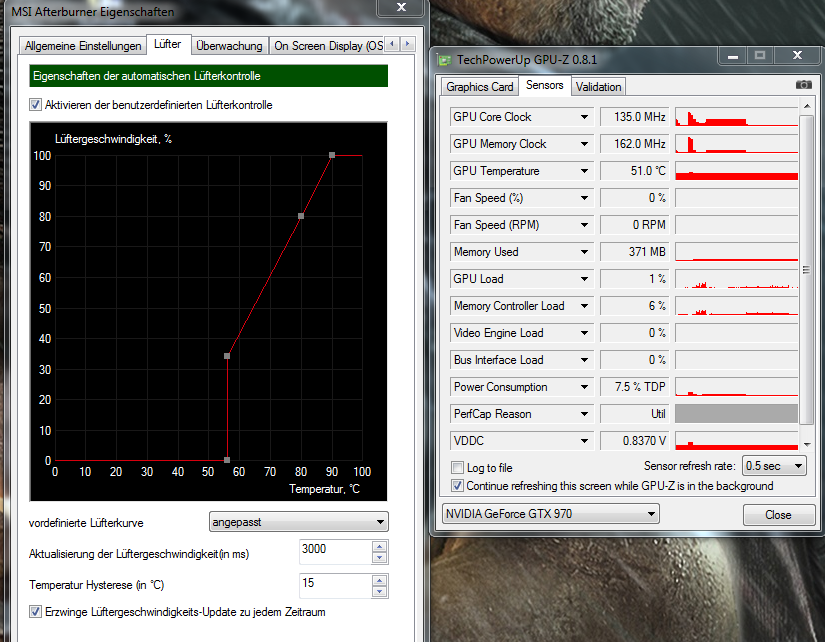Close the MSI Afterburner Eigenschaften window
The image size is (825, 642).
click(401, 7)
